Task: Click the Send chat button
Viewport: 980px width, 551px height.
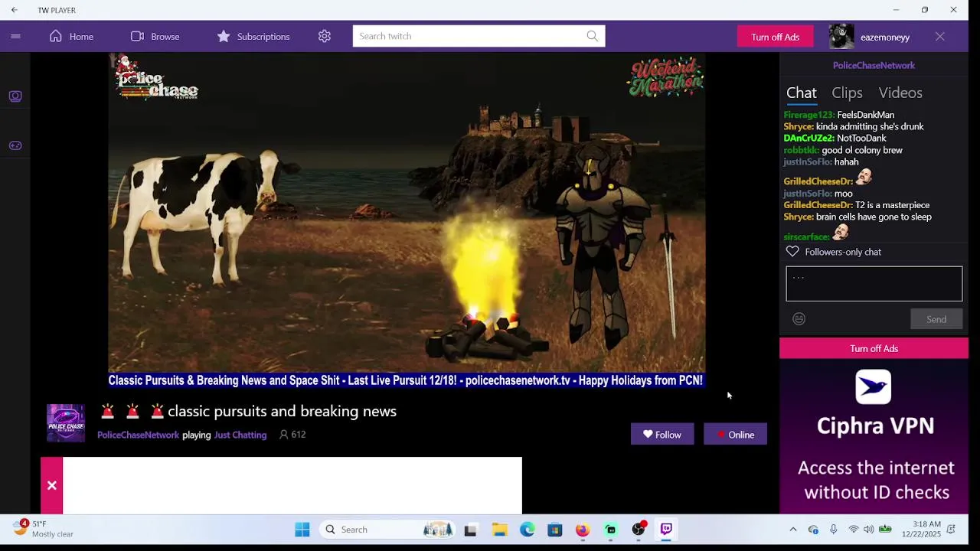Action: (936, 319)
